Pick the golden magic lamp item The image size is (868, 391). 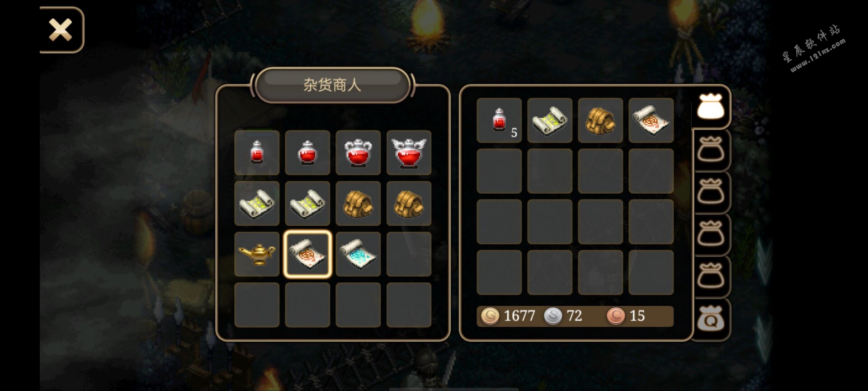point(257,254)
